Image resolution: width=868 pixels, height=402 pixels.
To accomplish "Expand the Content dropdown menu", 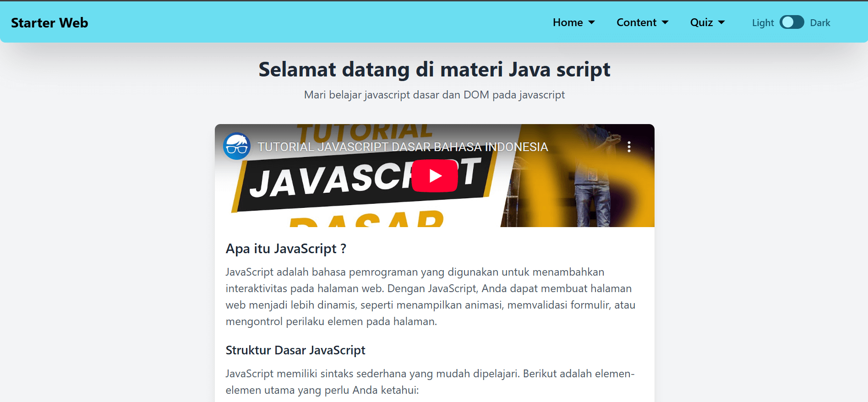I will pos(642,22).
